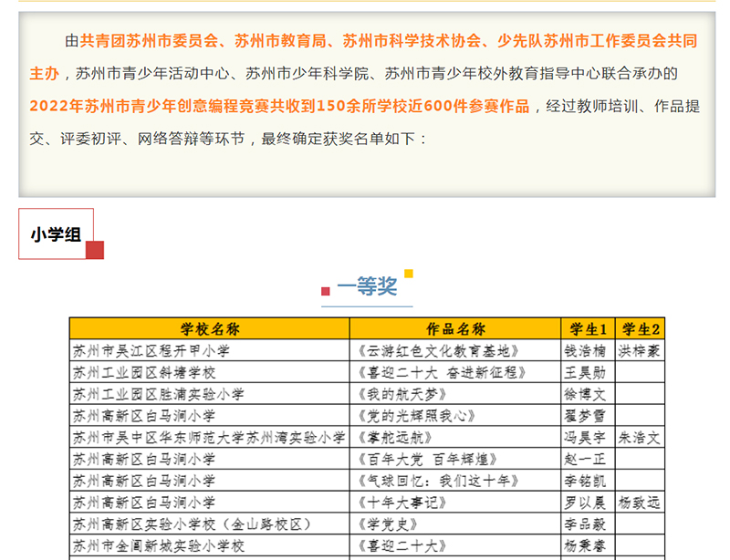Image resolution: width=730 pixels, height=560 pixels.
Task: Click the 一等奖 award heading
Action: (x=367, y=285)
